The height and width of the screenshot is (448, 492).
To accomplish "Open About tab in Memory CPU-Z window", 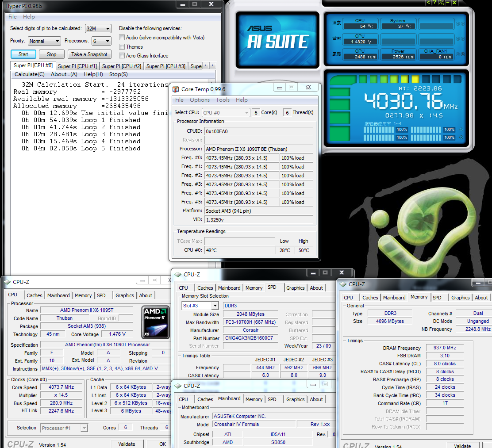I will pos(481,298).
